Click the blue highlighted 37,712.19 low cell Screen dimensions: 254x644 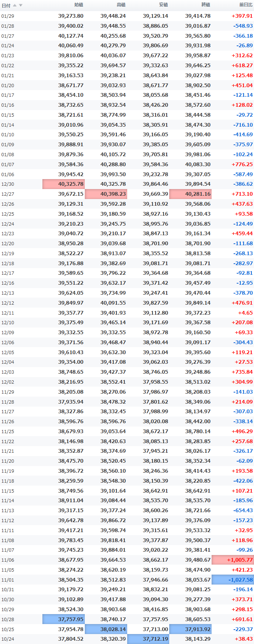pyautogui.click(x=148, y=639)
